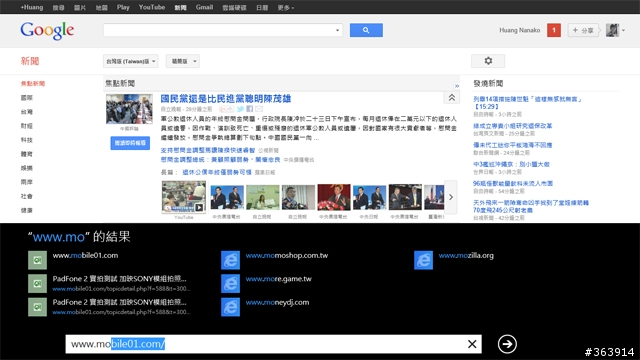Open +Huang in the top bar

click(32, 7)
